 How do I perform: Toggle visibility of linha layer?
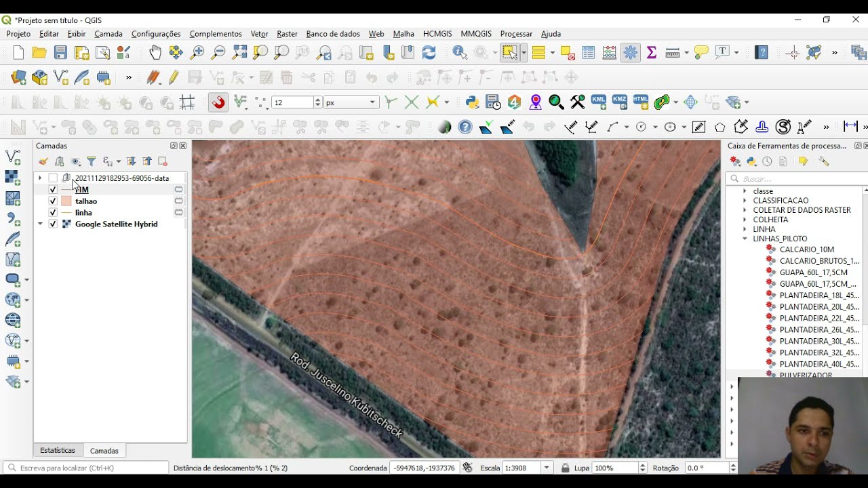click(53, 213)
